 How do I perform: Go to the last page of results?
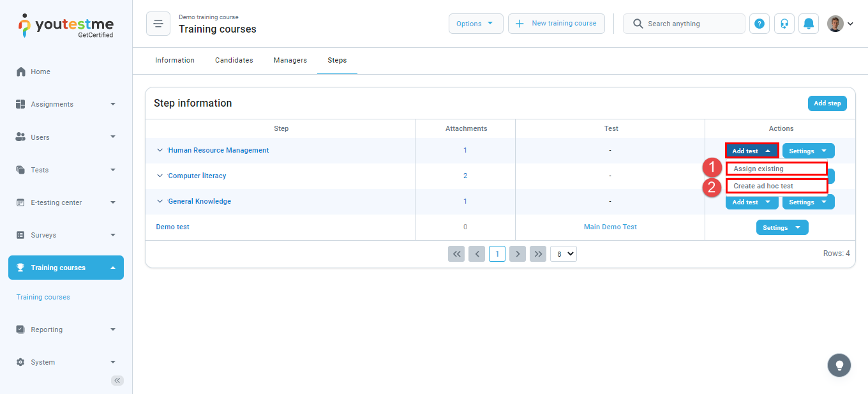point(539,254)
